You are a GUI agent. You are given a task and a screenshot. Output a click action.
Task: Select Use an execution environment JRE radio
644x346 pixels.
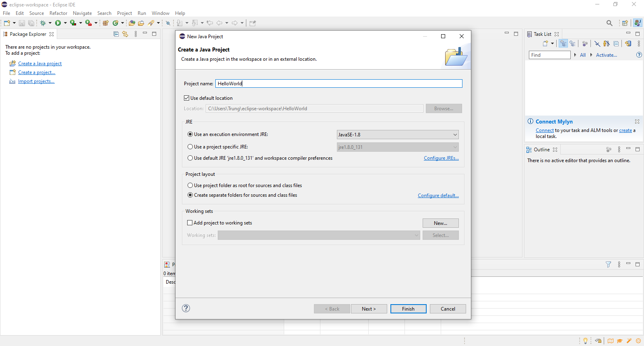[x=190, y=134]
